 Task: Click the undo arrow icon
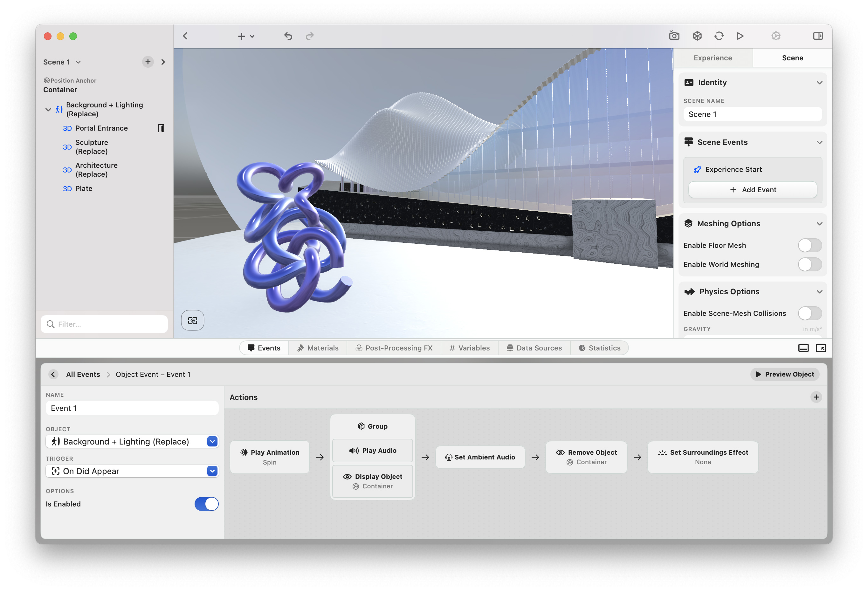point(288,36)
